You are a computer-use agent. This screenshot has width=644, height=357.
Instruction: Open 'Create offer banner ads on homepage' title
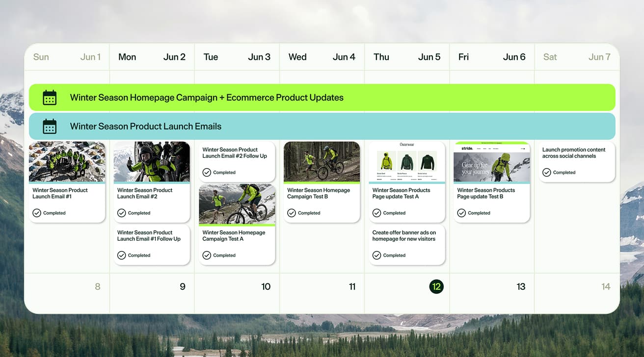[x=404, y=236]
